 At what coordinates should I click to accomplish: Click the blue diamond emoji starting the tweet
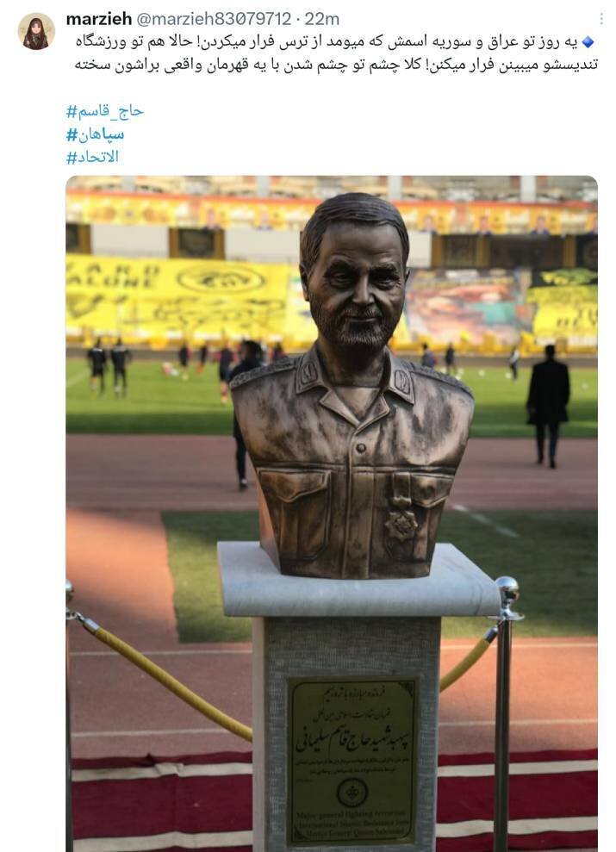[x=588, y=42]
